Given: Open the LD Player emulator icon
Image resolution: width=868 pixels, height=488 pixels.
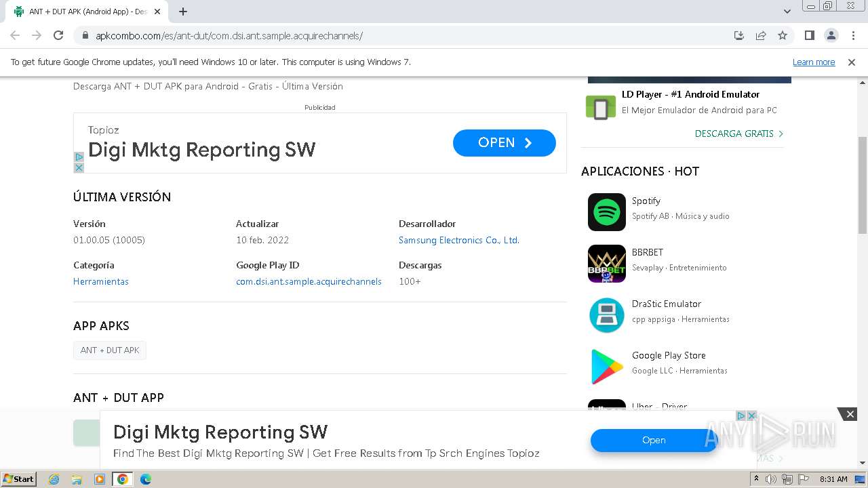Looking at the screenshot, I should click(601, 108).
